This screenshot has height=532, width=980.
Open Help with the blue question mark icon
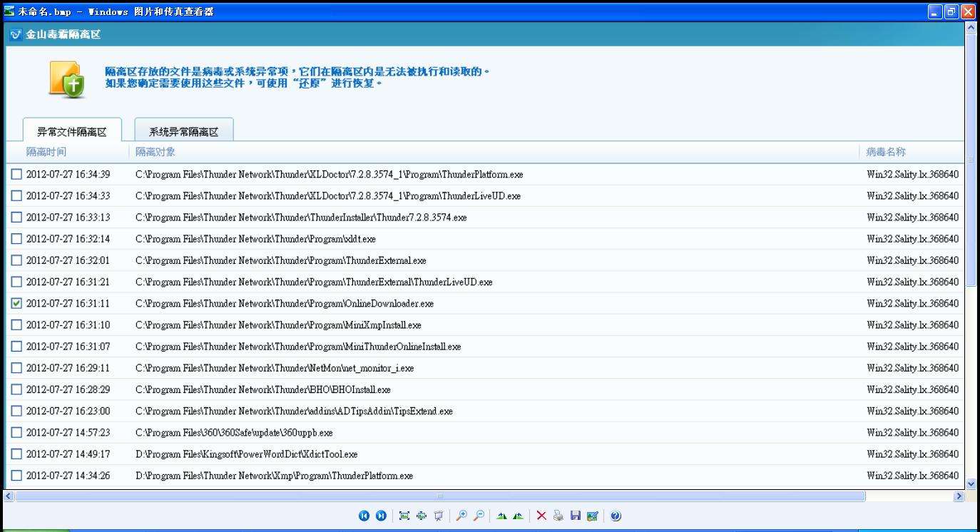tap(616, 516)
